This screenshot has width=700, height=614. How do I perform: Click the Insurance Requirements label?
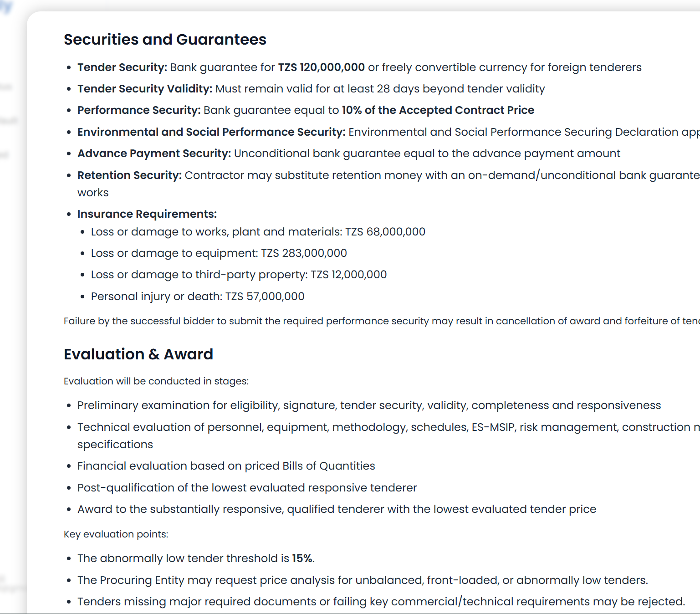click(147, 214)
